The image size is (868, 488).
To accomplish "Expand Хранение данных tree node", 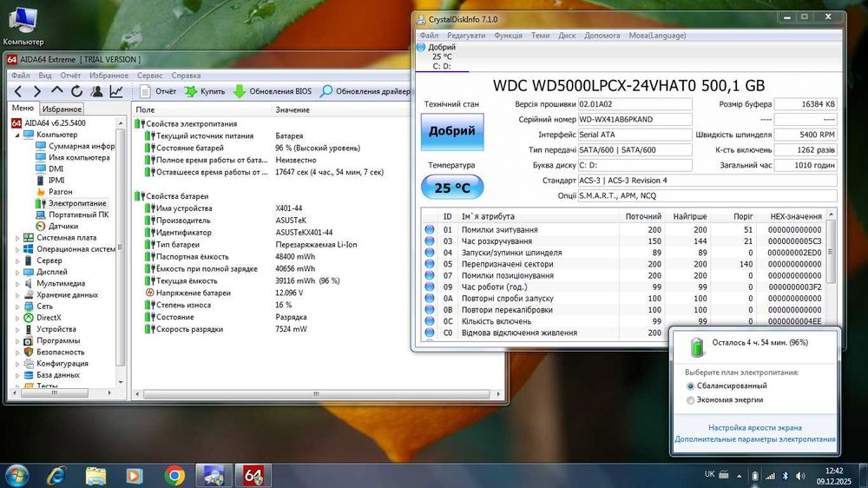I will point(17,294).
